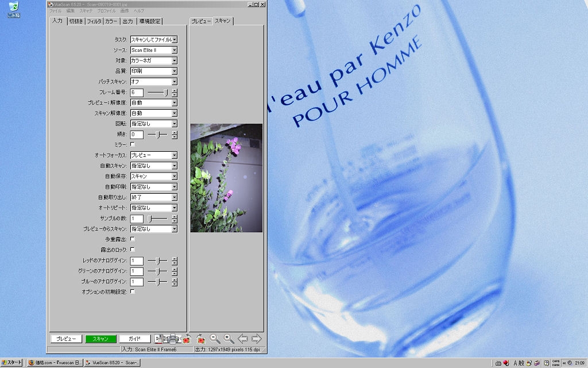Open the 対象 dropdown showing カラーネガ
Image resolution: width=588 pixels, height=368 pixels.
point(154,60)
